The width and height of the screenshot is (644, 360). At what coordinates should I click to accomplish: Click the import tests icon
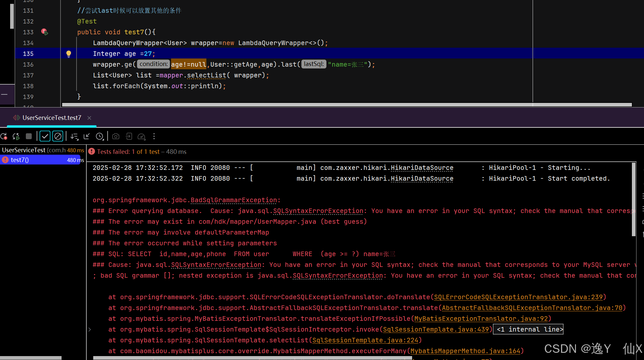129,136
